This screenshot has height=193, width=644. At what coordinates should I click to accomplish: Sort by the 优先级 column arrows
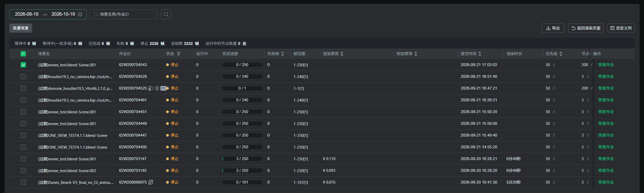(561, 54)
